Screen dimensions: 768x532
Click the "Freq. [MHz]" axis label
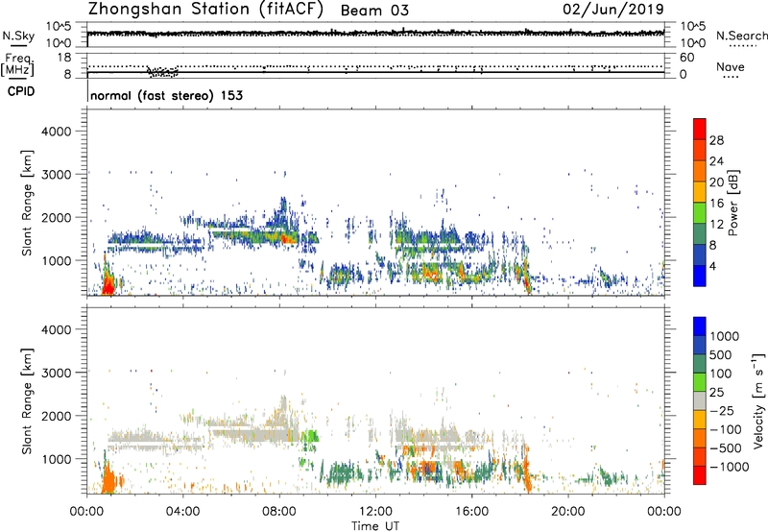pyautogui.click(x=17, y=65)
